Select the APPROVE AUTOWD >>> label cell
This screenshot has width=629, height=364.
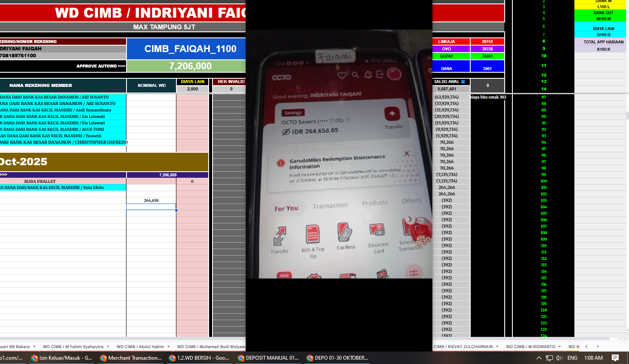pyautogui.click(x=63, y=66)
